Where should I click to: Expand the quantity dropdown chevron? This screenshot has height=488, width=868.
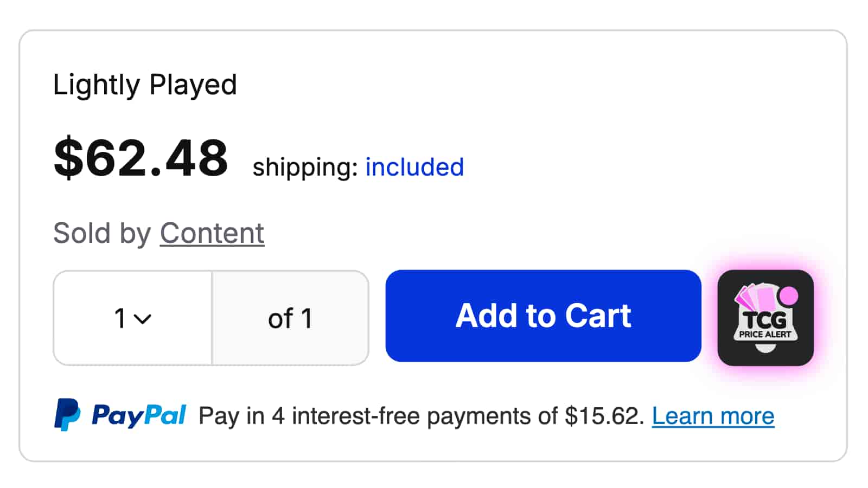pyautogui.click(x=143, y=319)
